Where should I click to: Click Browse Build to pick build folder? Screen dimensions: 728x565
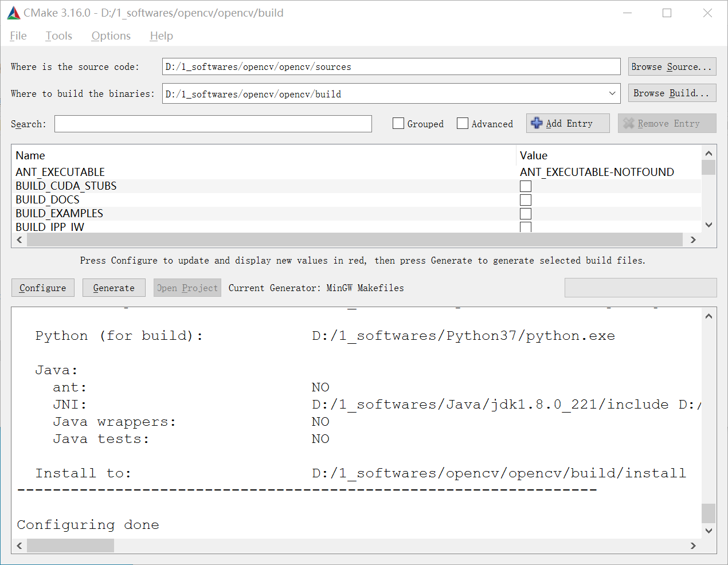pyautogui.click(x=672, y=93)
